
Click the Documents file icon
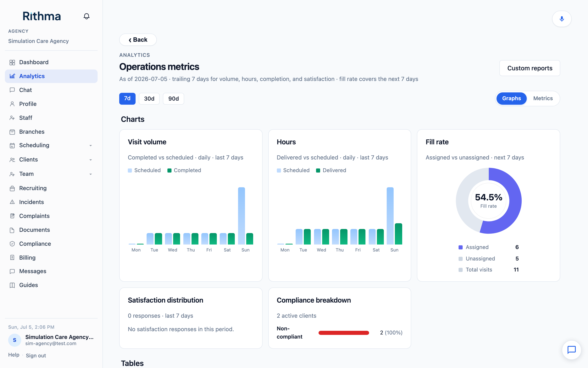pyautogui.click(x=12, y=230)
